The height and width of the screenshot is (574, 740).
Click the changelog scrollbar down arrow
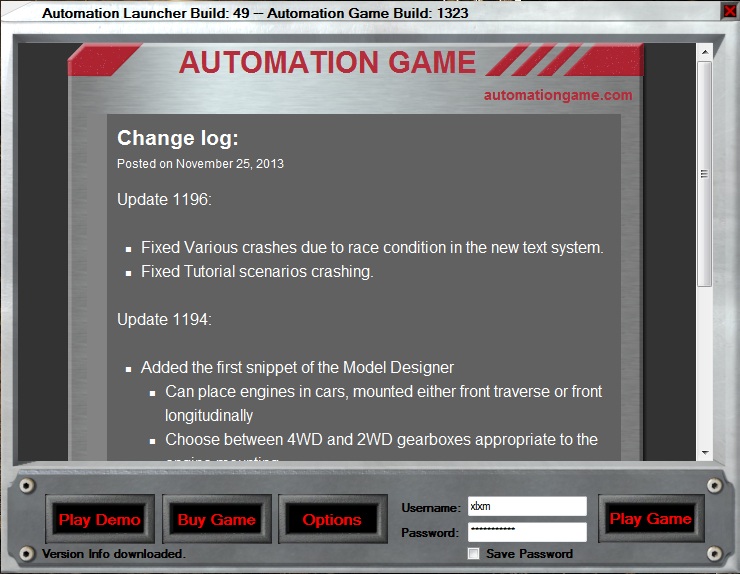coord(705,453)
